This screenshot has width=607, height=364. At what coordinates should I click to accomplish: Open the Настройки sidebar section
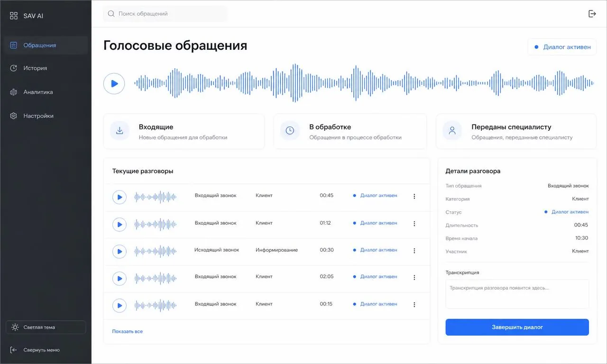pos(46,116)
